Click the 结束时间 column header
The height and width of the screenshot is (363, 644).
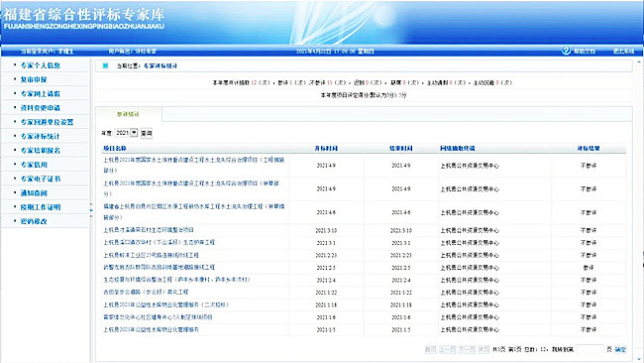tap(401, 148)
